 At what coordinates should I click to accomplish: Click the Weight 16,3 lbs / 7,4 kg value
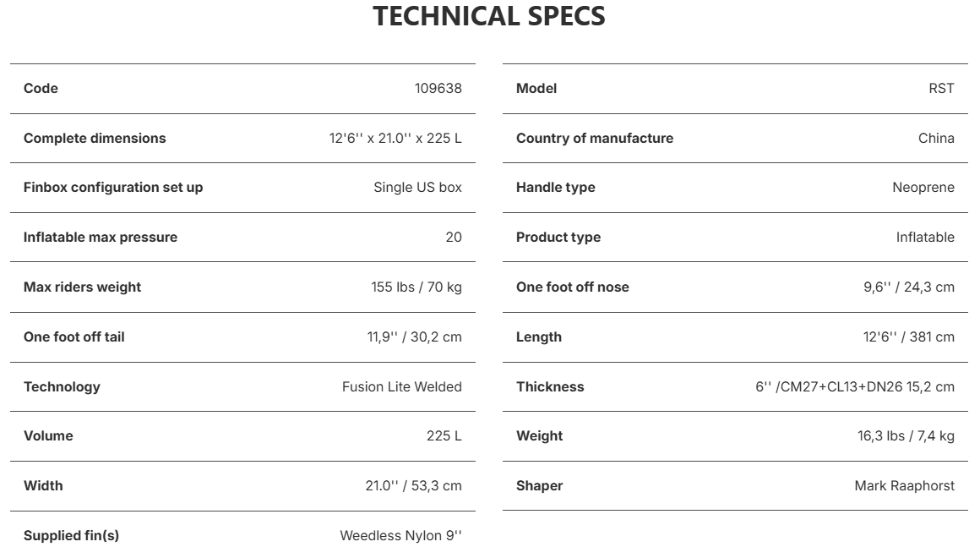click(x=906, y=436)
